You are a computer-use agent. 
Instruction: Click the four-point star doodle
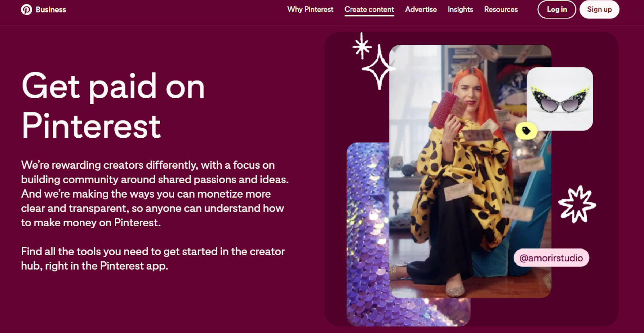point(379,67)
